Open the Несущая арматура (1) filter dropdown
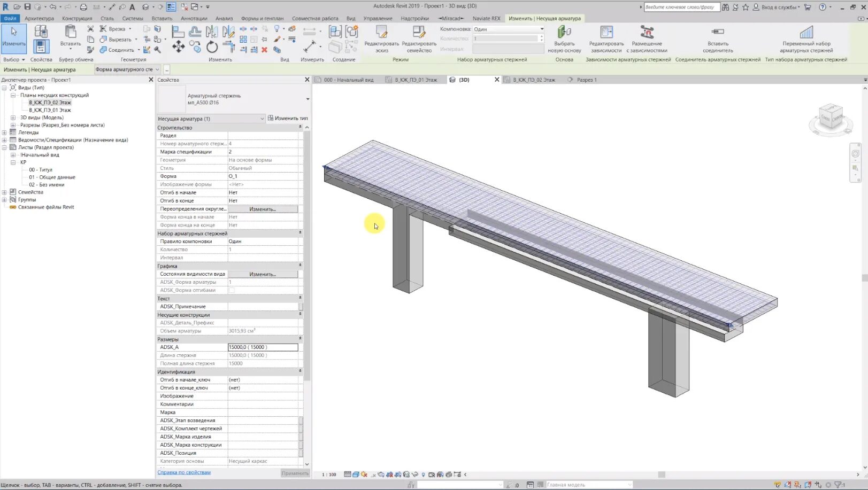868x490 pixels. [x=262, y=119]
